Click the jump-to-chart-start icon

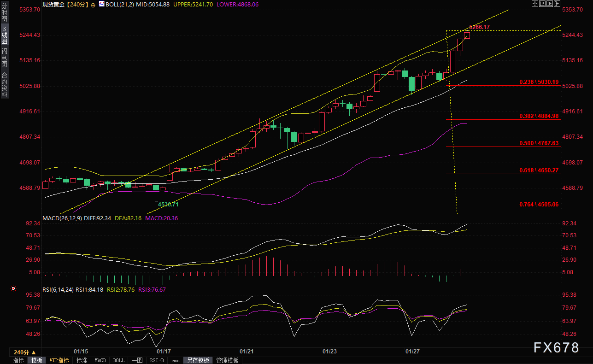click(x=542, y=4)
